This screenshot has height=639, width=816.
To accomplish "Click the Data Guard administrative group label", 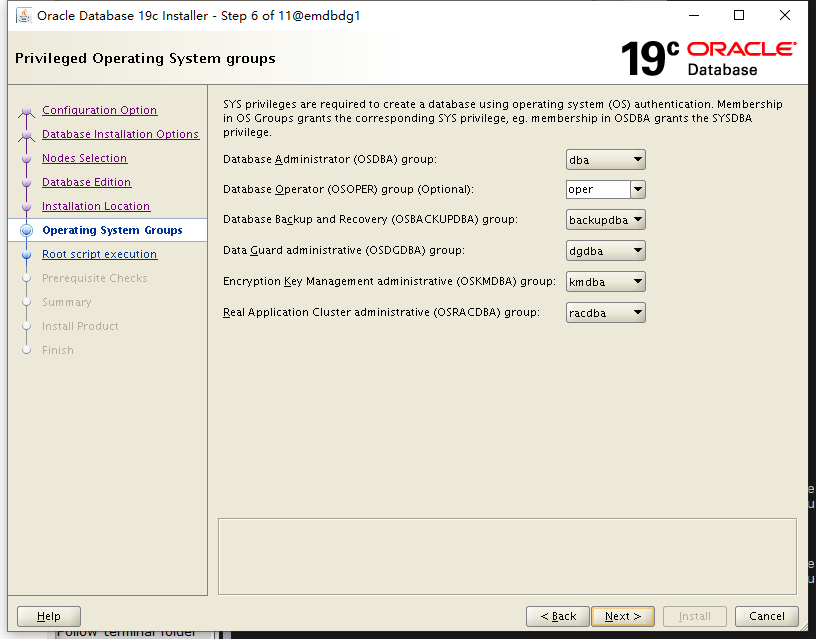I will pyautogui.click(x=343, y=250).
